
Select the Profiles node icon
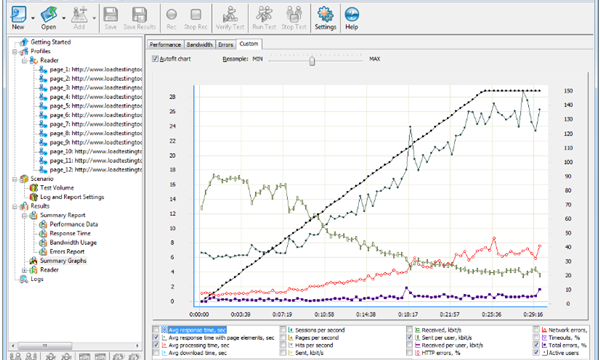(x=24, y=51)
